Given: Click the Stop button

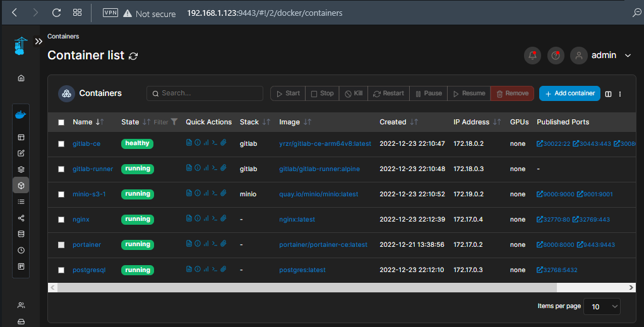Looking at the screenshot, I should pyautogui.click(x=322, y=93).
